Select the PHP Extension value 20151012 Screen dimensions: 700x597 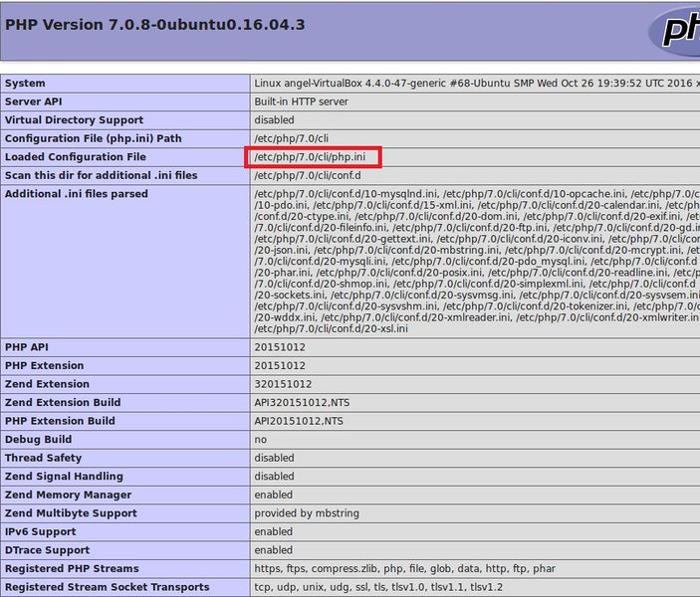[x=280, y=366]
